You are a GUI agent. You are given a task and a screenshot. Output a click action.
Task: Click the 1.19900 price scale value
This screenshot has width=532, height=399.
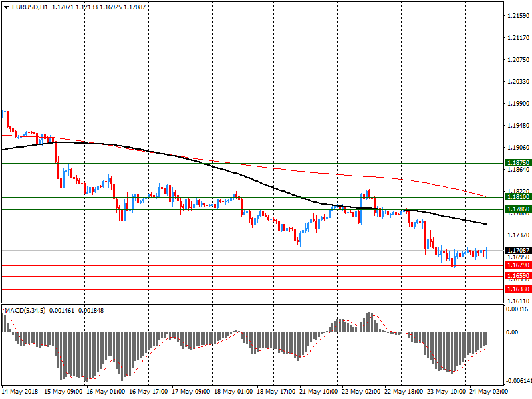click(519, 104)
